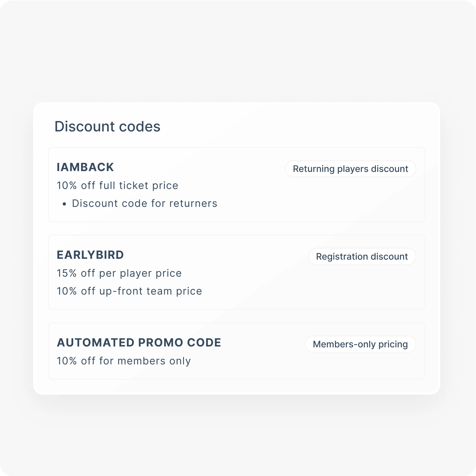476x476 pixels.
Task: Click the 10% off full ticket price text
Action: click(x=117, y=185)
